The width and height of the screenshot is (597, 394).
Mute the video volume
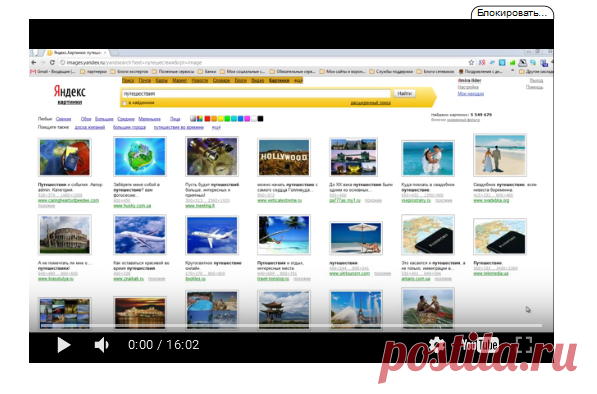102,345
